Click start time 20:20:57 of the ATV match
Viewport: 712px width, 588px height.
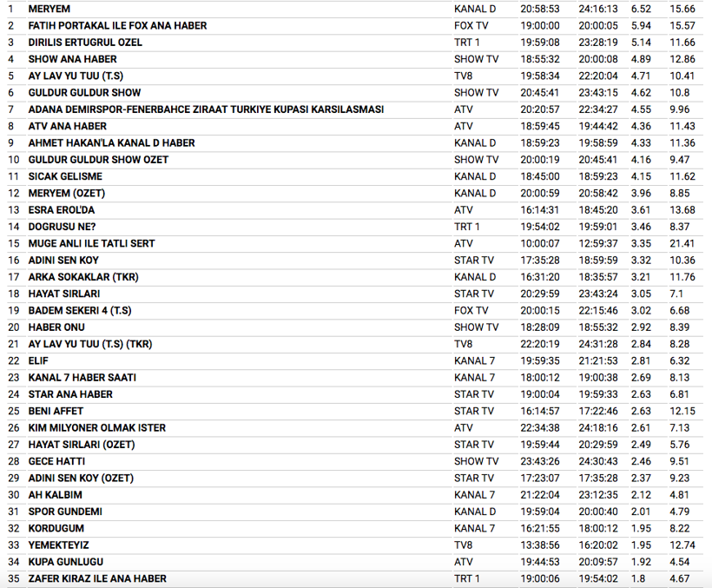point(540,109)
